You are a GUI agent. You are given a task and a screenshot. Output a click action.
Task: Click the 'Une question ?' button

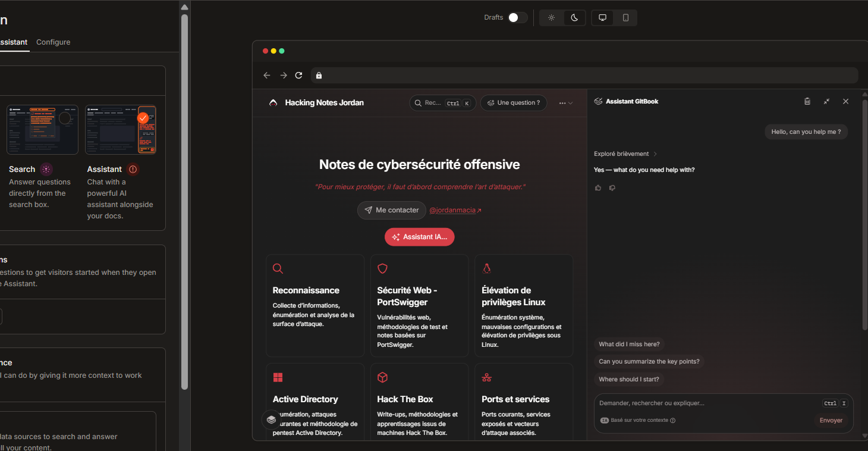[x=514, y=103]
